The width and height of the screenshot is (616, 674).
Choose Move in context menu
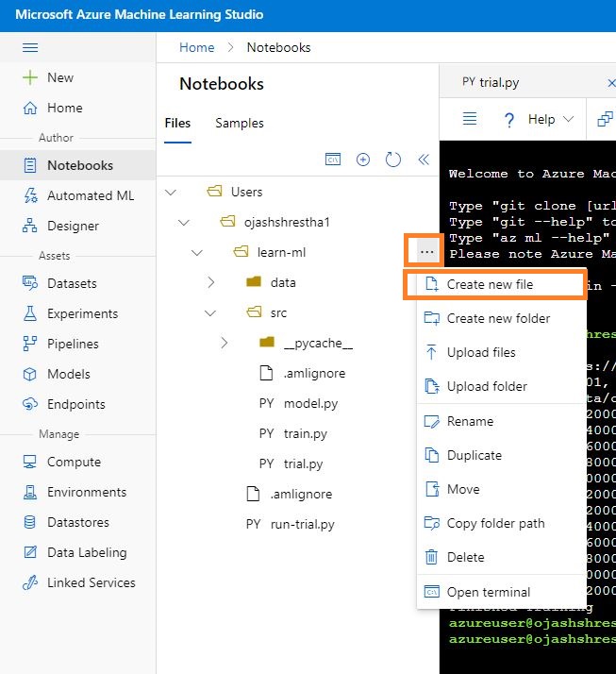click(x=501, y=489)
